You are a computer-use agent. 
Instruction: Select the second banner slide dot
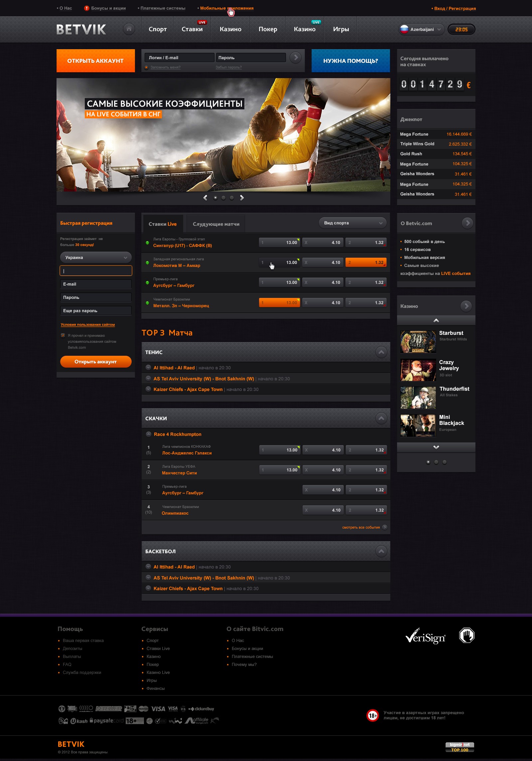[223, 198]
